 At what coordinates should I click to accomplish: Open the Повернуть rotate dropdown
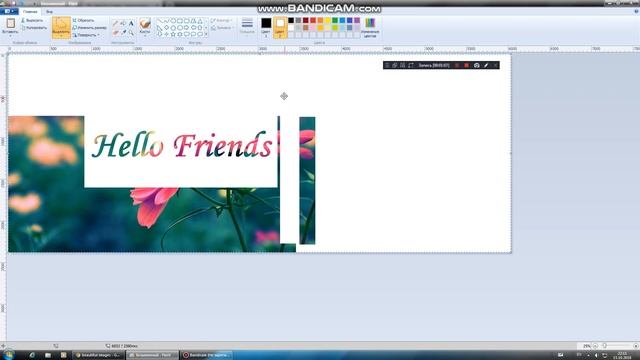coord(86,35)
